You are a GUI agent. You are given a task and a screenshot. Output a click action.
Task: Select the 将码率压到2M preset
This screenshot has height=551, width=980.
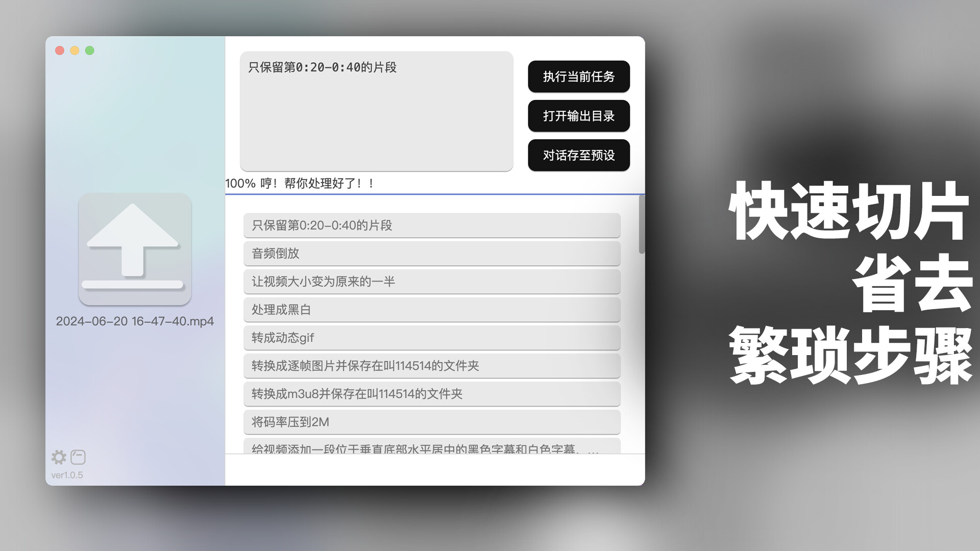(432, 422)
